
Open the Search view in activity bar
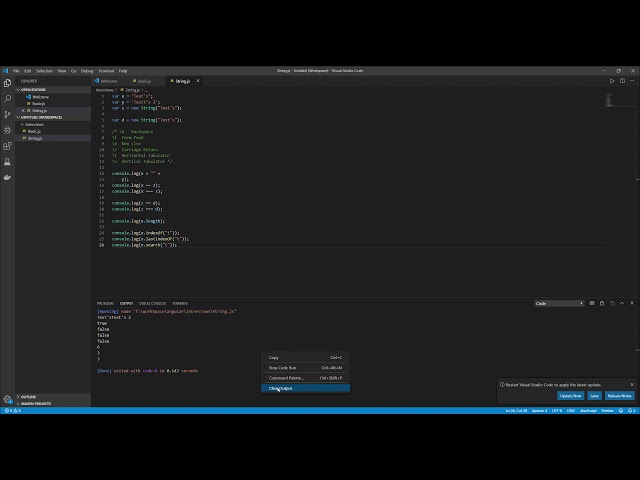pyautogui.click(x=7, y=99)
